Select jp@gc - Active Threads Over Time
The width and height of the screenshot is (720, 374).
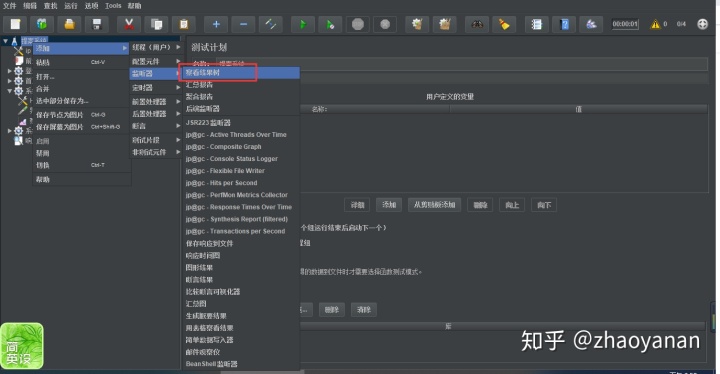pos(241,135)
